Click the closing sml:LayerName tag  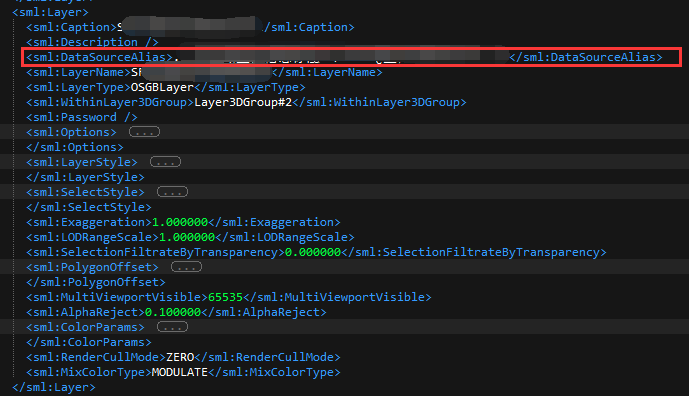click(x=327, y=72)
